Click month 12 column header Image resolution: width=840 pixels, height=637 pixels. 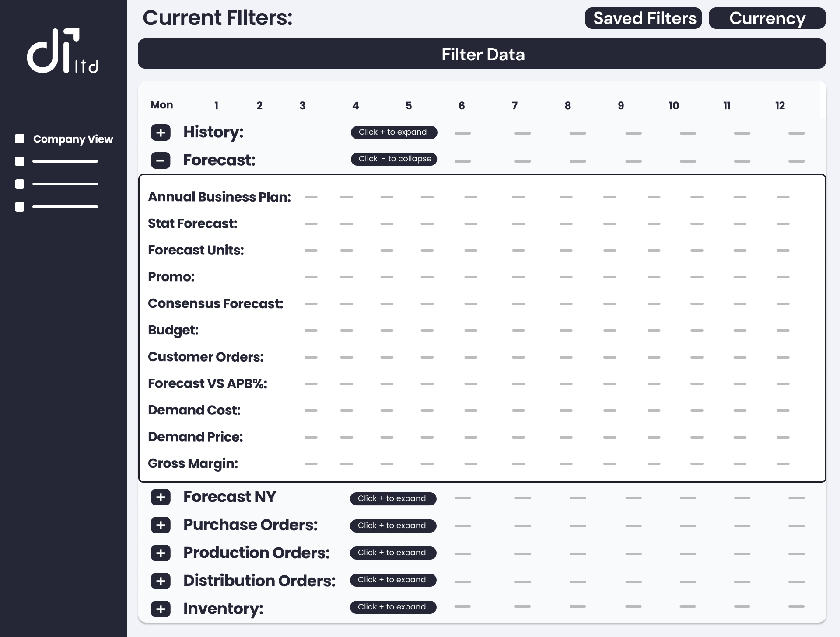tap(780, 106)
